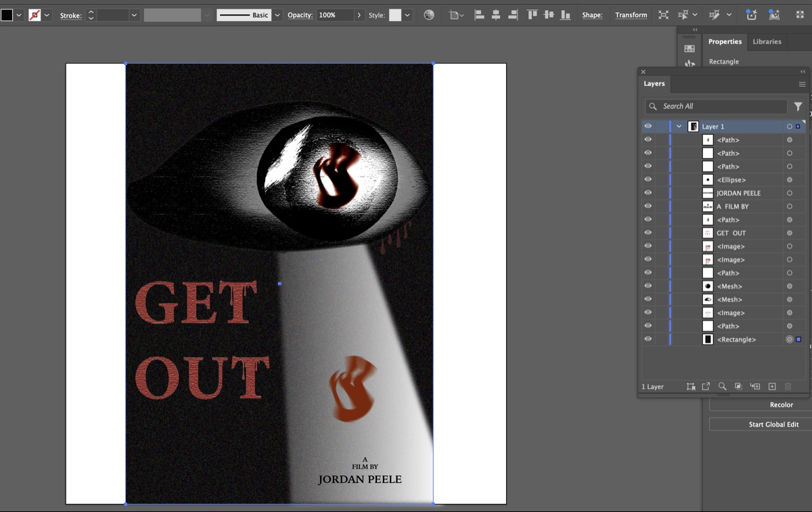Click the Search All layers field

pos(716,106)
